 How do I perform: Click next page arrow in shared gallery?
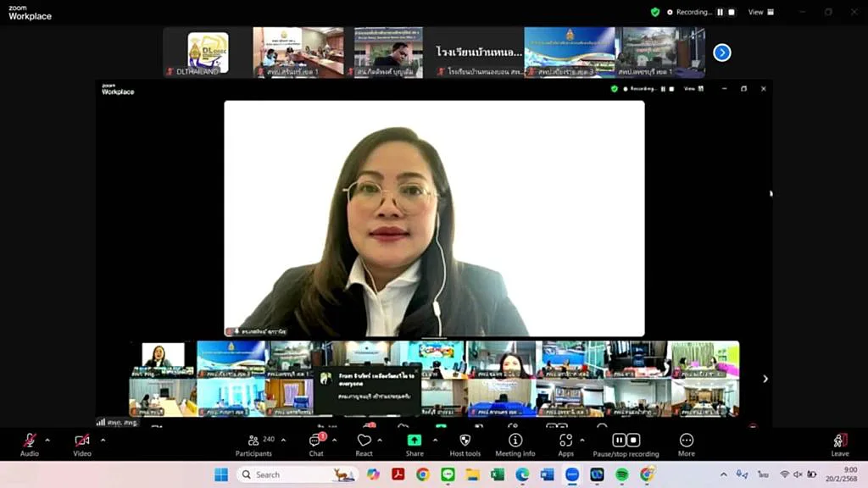[x=765, y=379]
